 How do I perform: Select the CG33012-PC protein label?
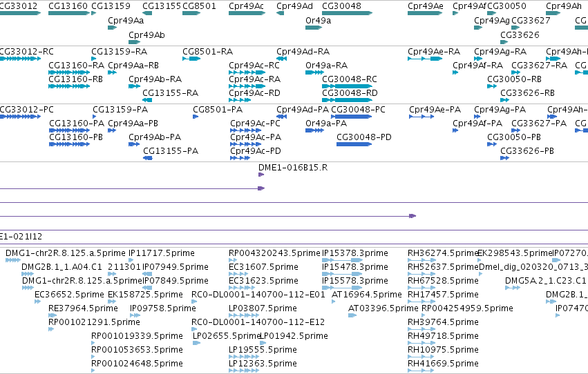pyautogui.click(x=27, y=109)
